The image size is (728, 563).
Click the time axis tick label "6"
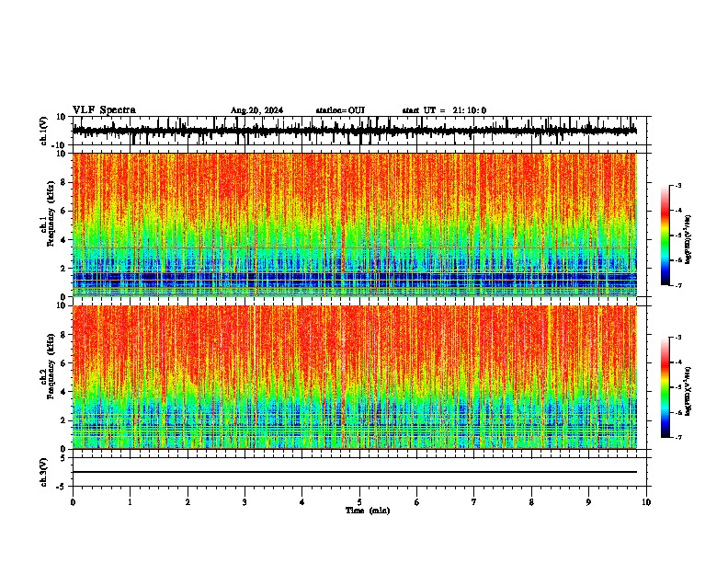coord(417,502)
